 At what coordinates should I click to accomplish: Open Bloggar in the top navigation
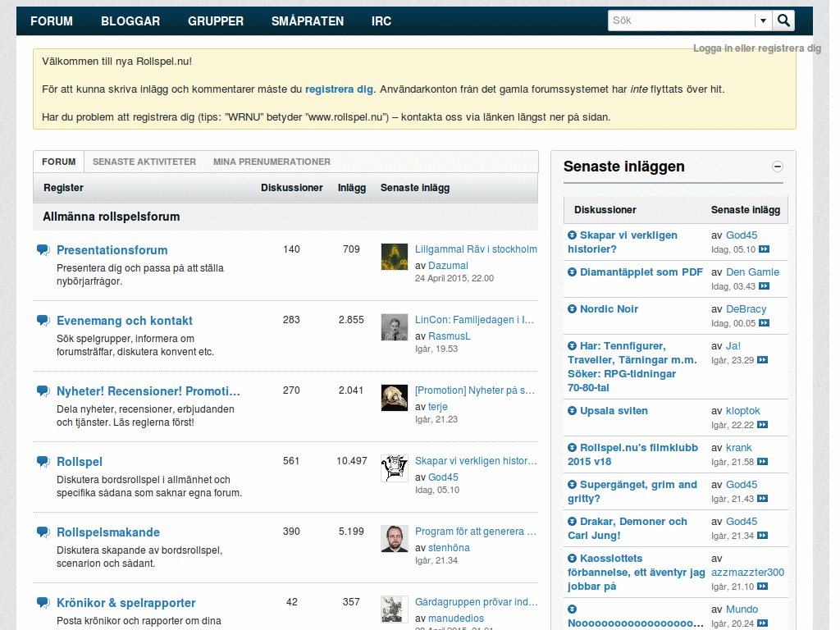point(130,21)
